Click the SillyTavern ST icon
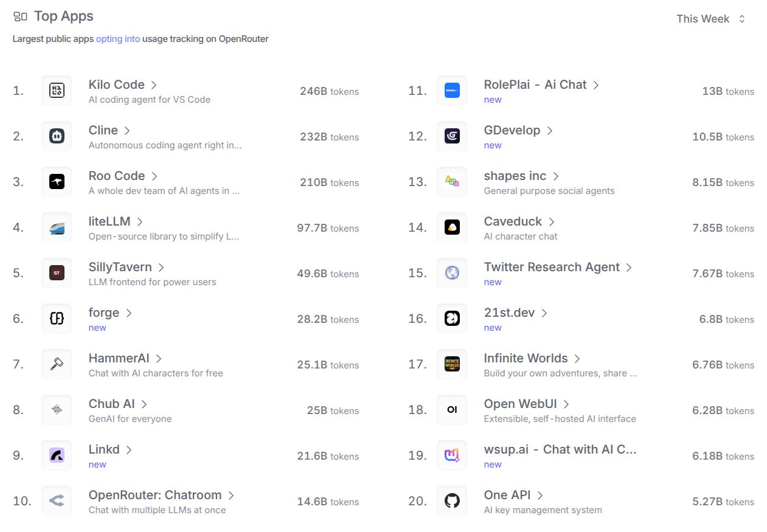The height and width of the screenshot is (532, 767). [x=57, y=273]
